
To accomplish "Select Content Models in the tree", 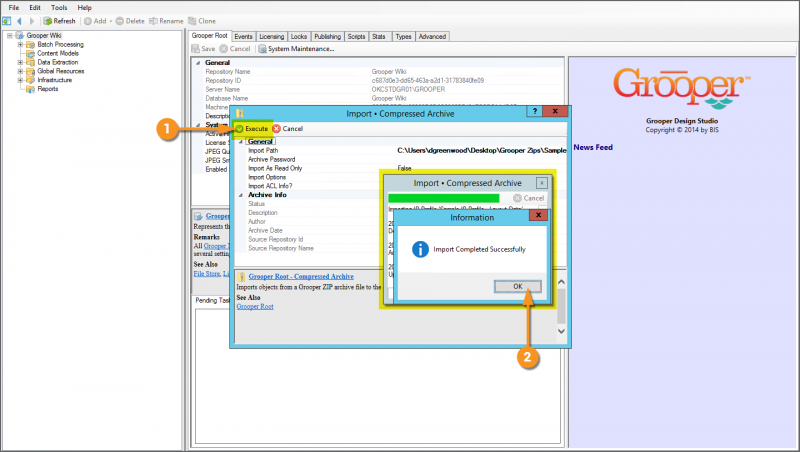I will coord(58,53).
